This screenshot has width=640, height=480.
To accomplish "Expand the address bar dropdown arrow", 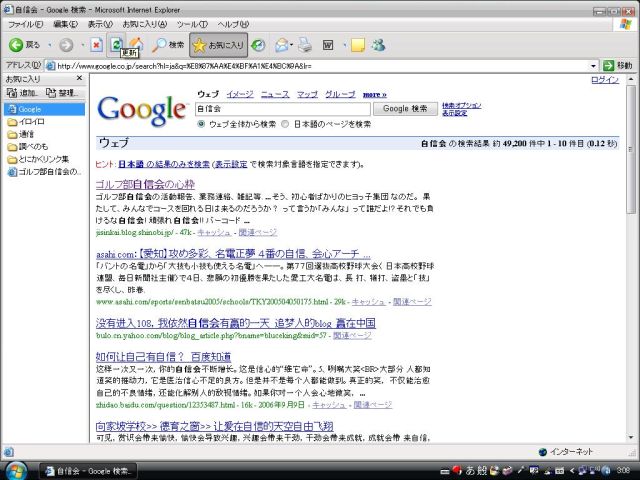I will pyautogui.click(x=593, y=66).
